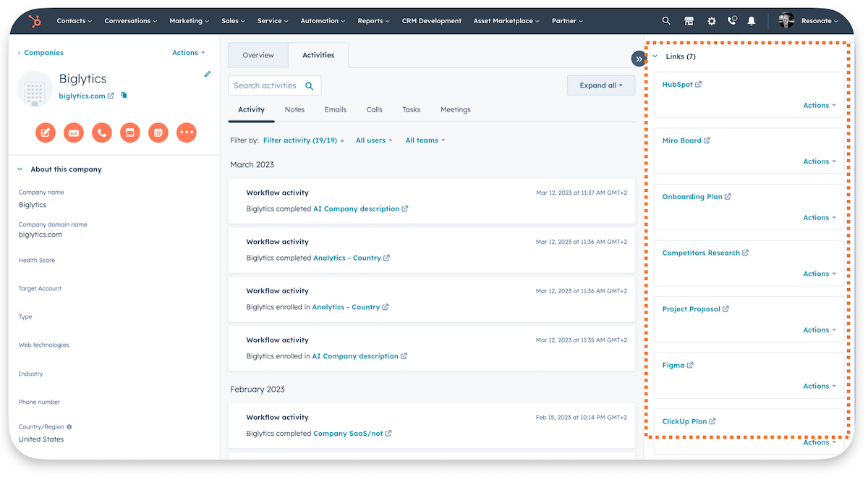Open the Service menu
The width and height of the screenshot is (868, 480).
tap(273, 21)
